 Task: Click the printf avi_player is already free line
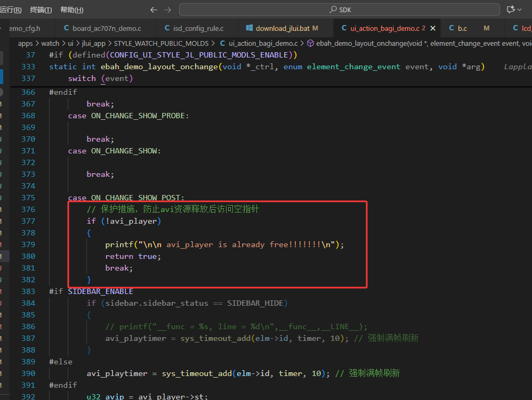(224, 244)
